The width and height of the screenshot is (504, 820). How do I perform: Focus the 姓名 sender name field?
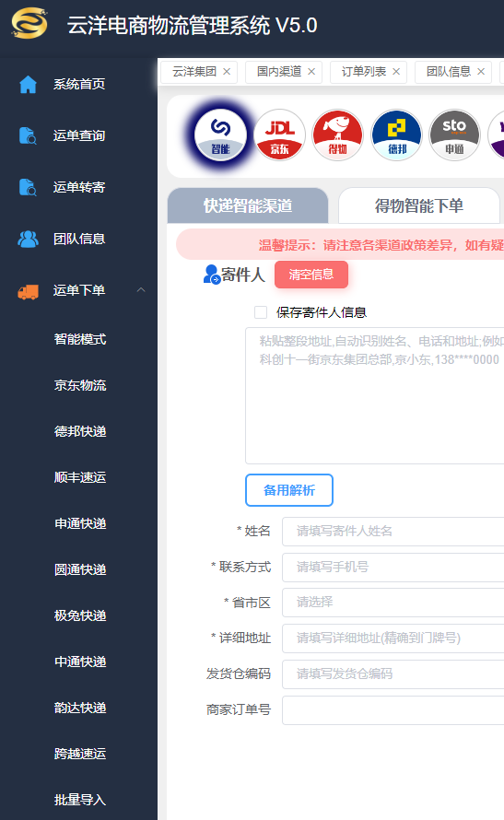[393, 532]
